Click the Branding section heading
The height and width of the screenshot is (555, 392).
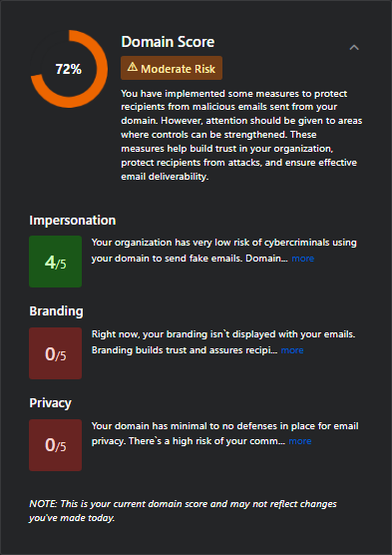(x=56, y=311)
